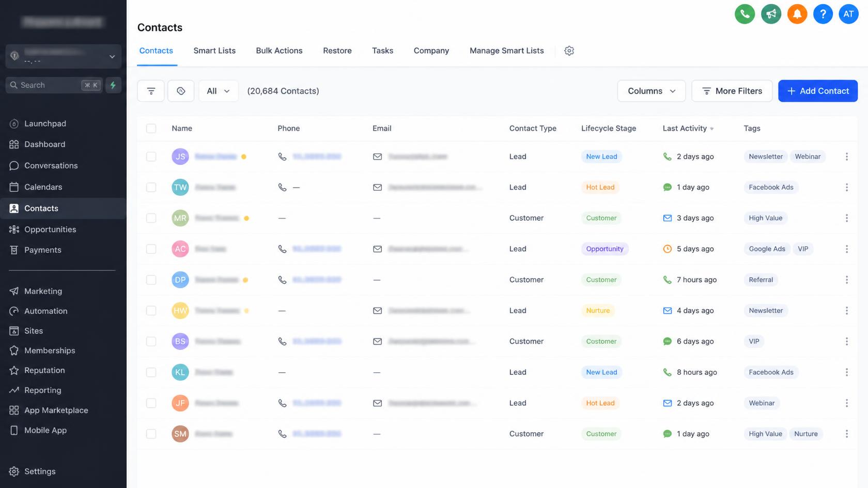Click the blue help question mark icon
The height and width of the screenshot is (488, 868).
point(823,14)
